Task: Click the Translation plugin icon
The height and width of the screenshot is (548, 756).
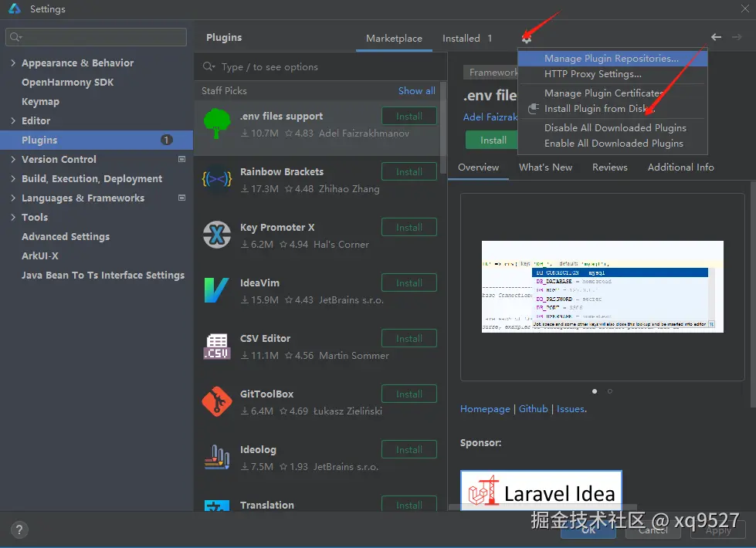Action: pyautogui.click(x=216, y=506)
